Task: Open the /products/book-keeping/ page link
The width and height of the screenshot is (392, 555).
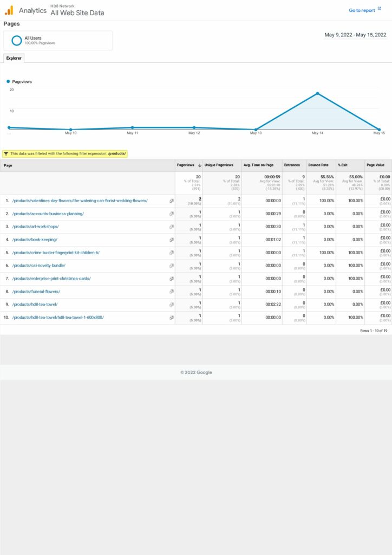Action: tap(35, 240)
